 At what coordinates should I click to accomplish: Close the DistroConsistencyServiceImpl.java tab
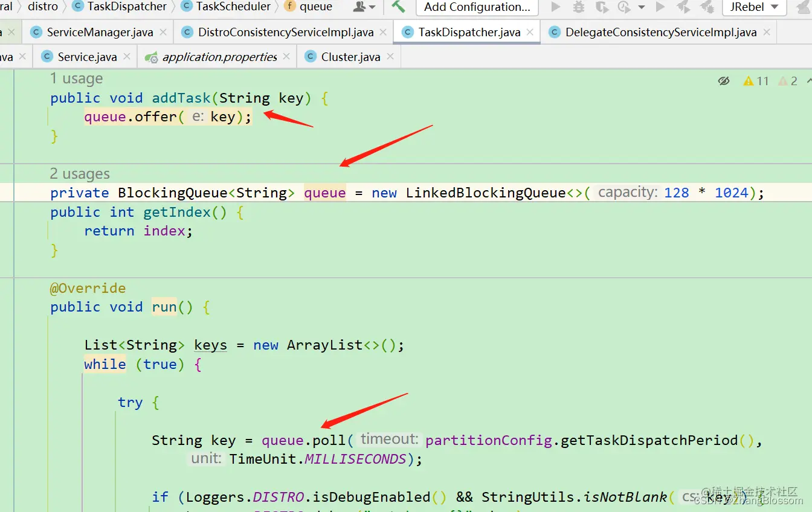[383, 32]
